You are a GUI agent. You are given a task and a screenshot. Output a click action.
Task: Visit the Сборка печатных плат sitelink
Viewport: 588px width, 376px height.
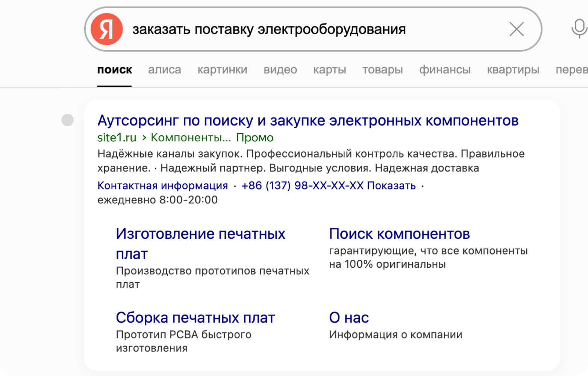tap(195, 318)
